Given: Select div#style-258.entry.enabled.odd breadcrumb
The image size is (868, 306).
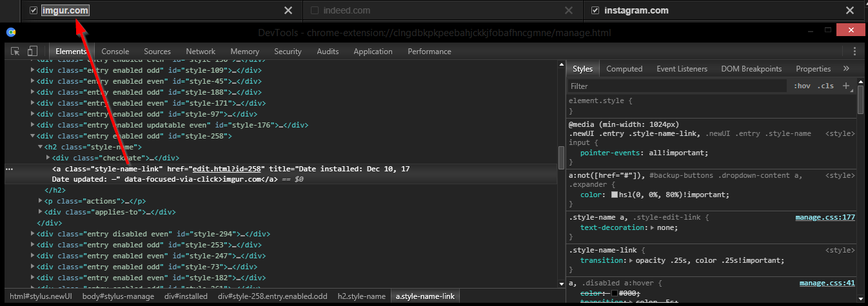Looking at the screenshot, I should coord(273,296).
